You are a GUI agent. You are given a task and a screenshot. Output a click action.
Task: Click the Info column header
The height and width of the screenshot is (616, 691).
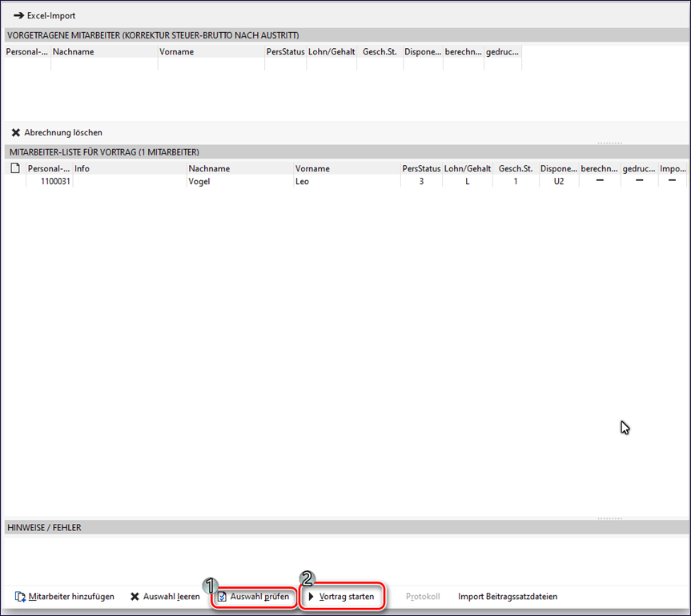coord(130,168)
